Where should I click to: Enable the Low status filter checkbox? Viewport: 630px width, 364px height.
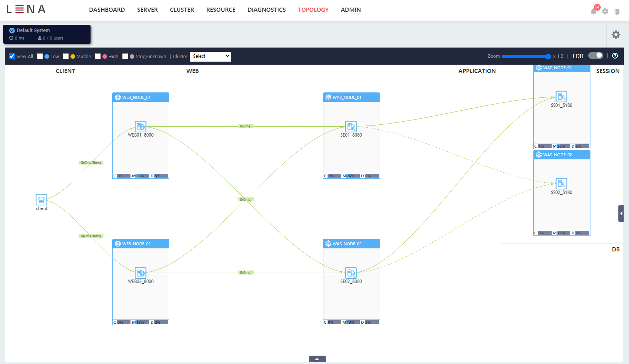tap(40, 56)
